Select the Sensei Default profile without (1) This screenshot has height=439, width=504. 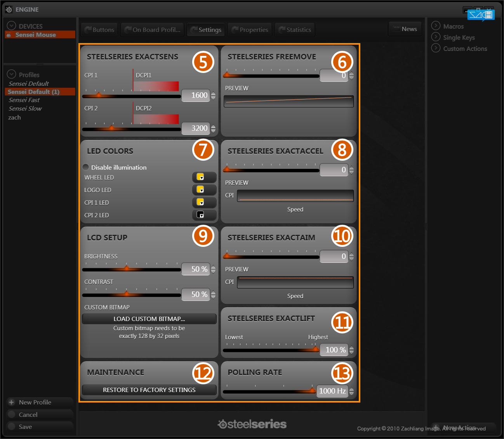(x=29, y=83)
